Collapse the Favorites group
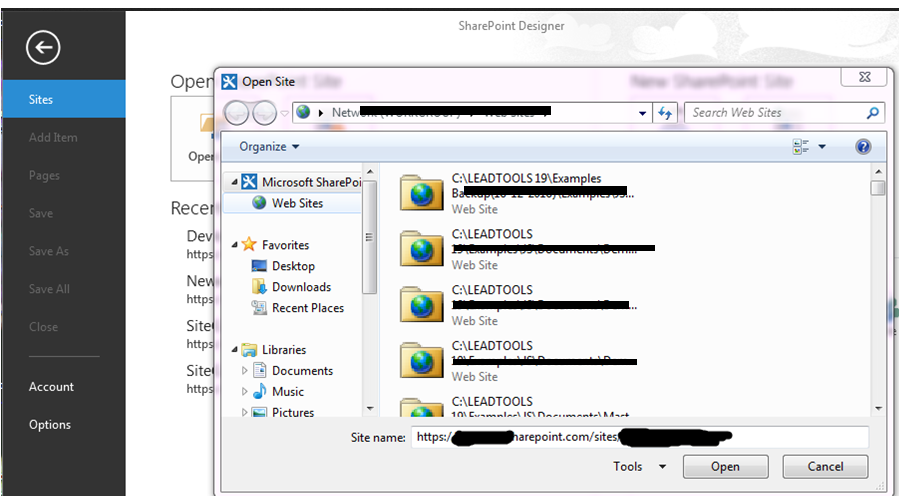899x496 pixels. coord(234,245)
